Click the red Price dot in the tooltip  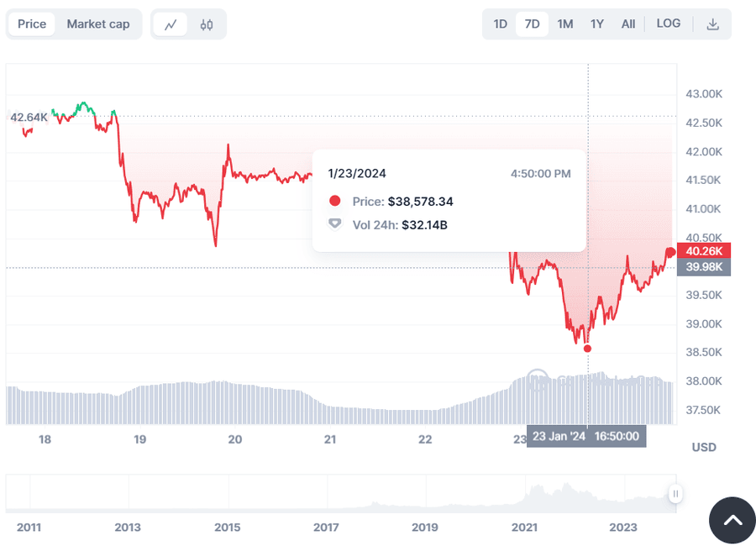point(335,201)
